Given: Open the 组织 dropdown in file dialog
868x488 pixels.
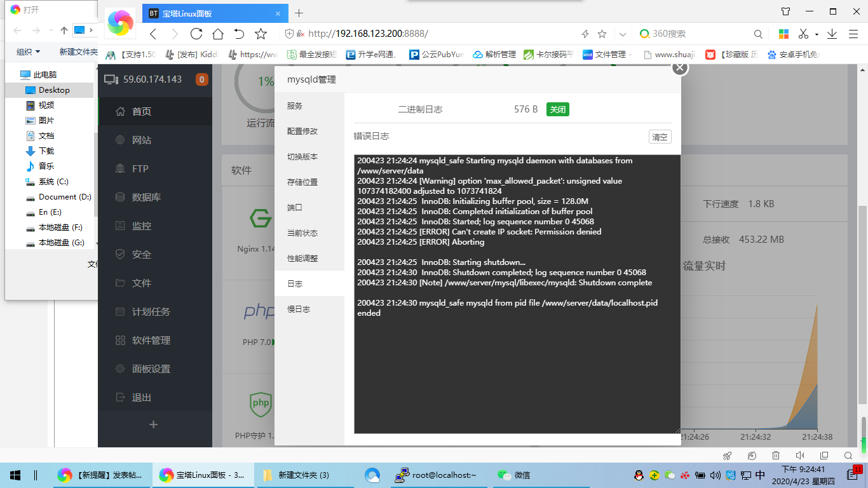Looking at the screenshot, I should tap(28, 52).
